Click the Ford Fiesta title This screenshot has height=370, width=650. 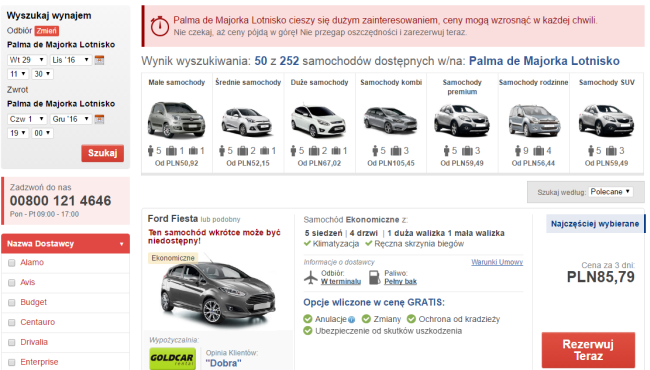click(172, 218)
